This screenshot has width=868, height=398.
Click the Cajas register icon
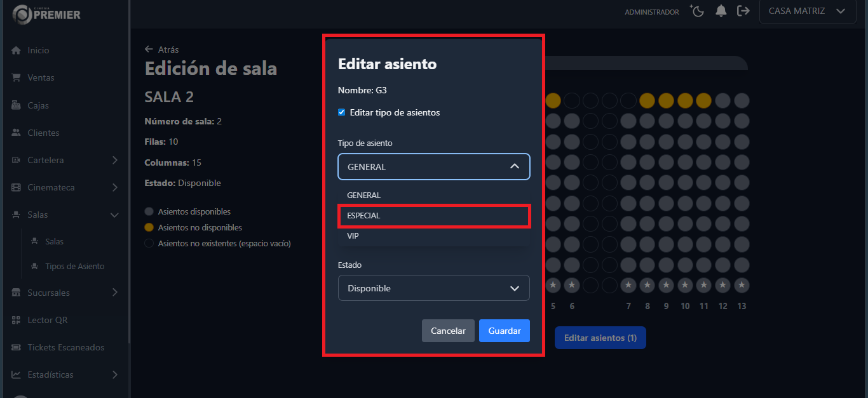point(17,105)
